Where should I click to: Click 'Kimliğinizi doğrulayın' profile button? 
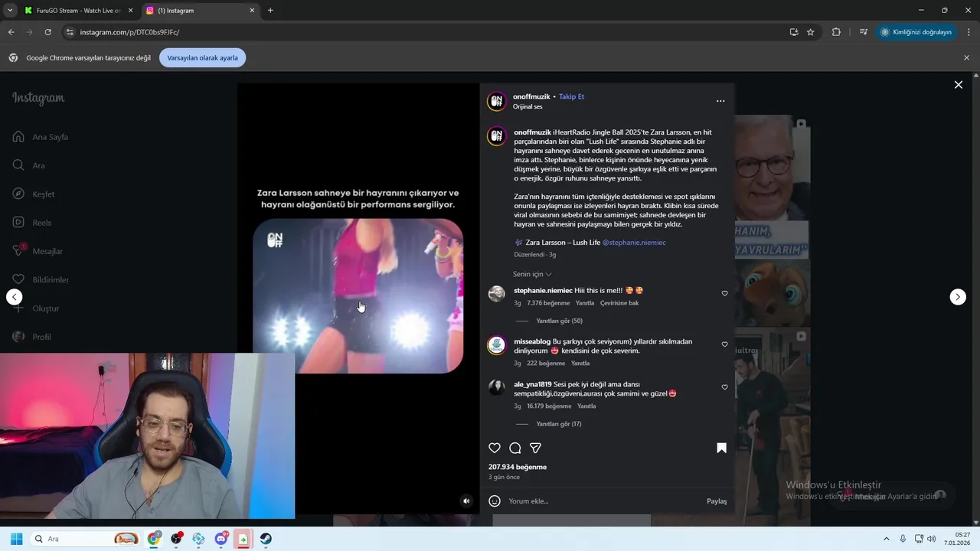coord(916,32)
